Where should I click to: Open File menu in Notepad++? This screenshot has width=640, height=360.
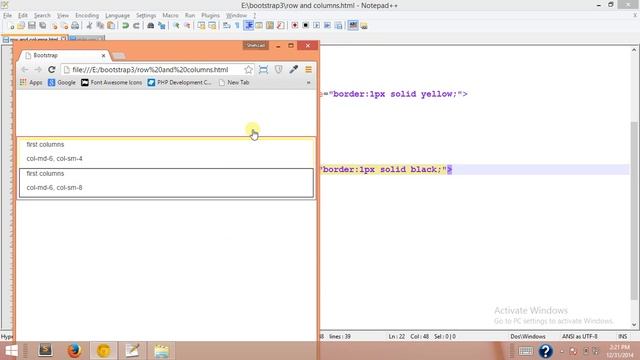pos(7,15)
